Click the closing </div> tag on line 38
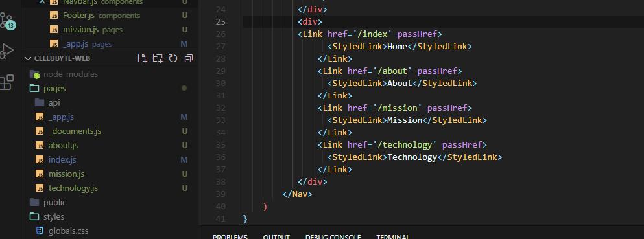644x239 pixels. click(313, 181)
